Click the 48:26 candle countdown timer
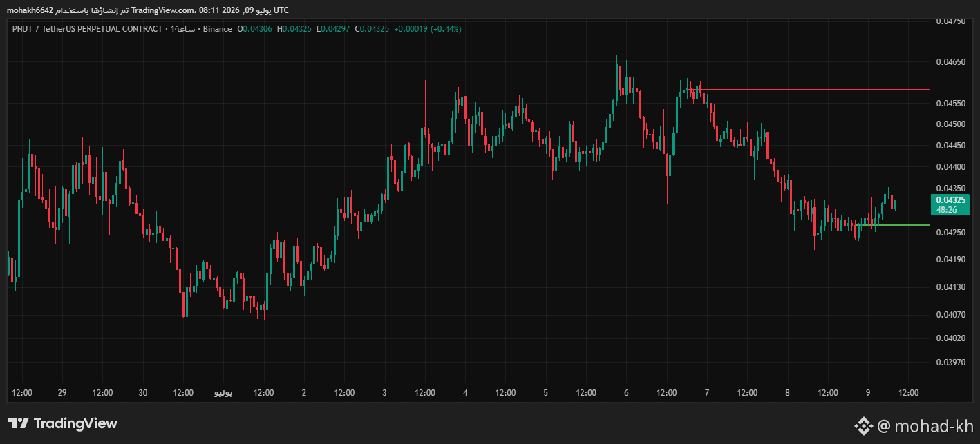The image size is (980, 444). pyautogui.click(x=947, y=209)
